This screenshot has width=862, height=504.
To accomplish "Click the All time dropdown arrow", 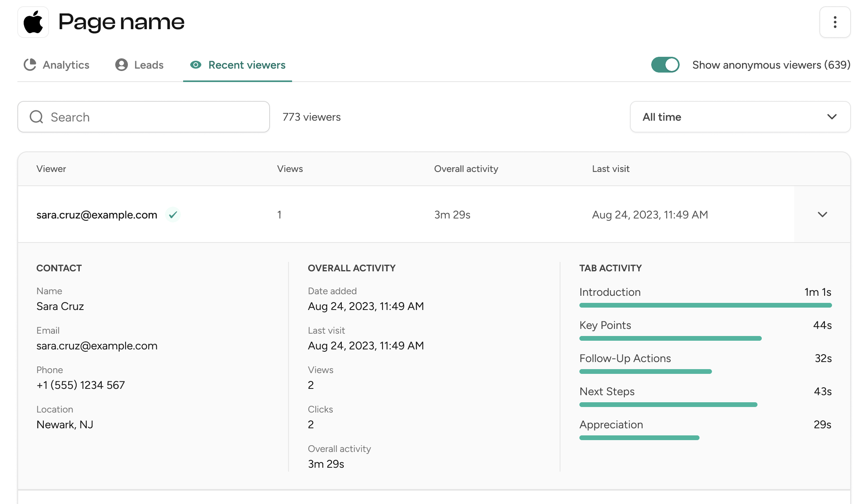I will click(x=832, y=117).
